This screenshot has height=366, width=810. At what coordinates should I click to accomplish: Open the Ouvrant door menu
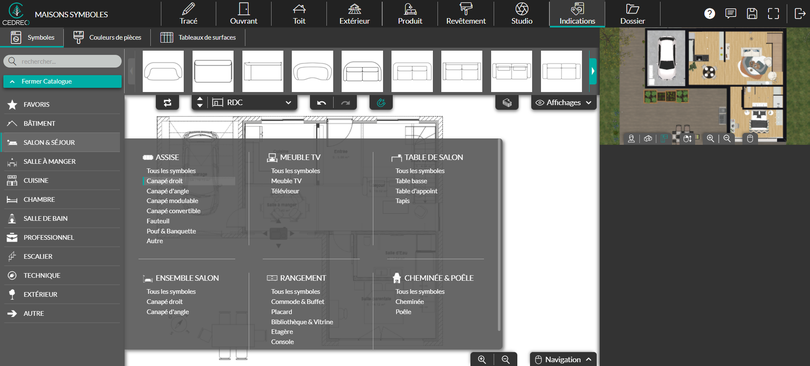243,13
